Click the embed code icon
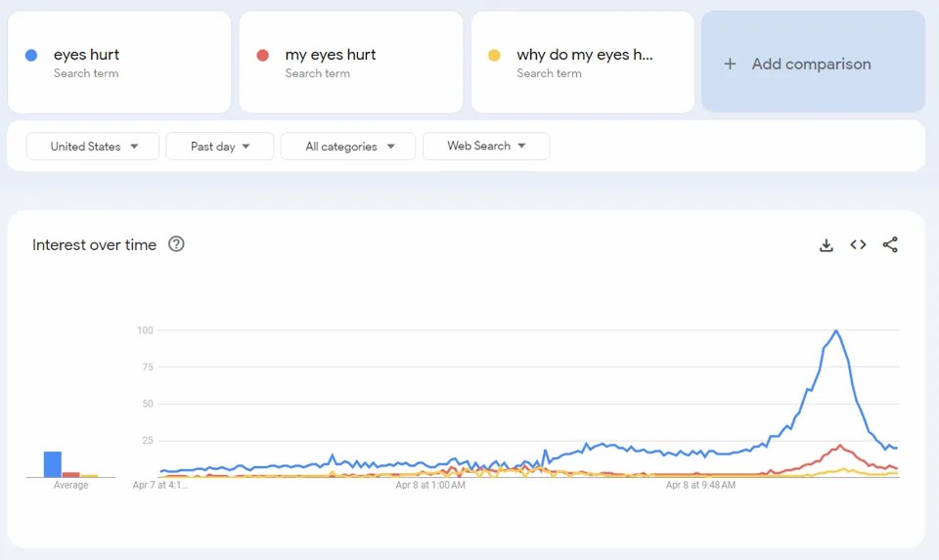 [858, 245]
